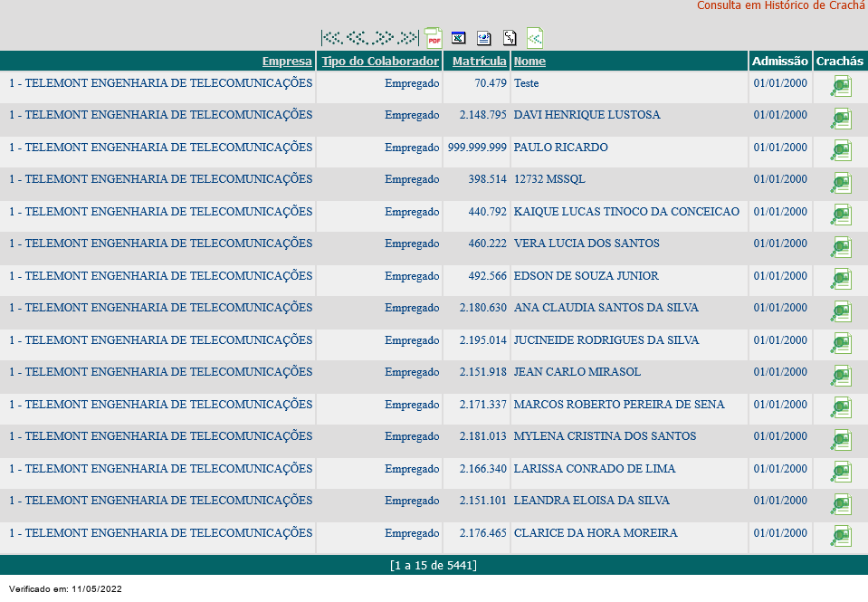Export the table to Excel
Image resolution: width=868 pixels, height=602 pixels.
click(x=458, y=38)
